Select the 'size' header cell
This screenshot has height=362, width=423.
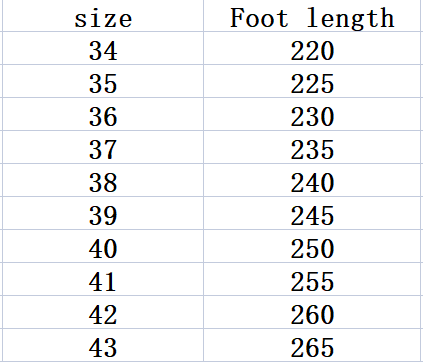pos(103,16)
